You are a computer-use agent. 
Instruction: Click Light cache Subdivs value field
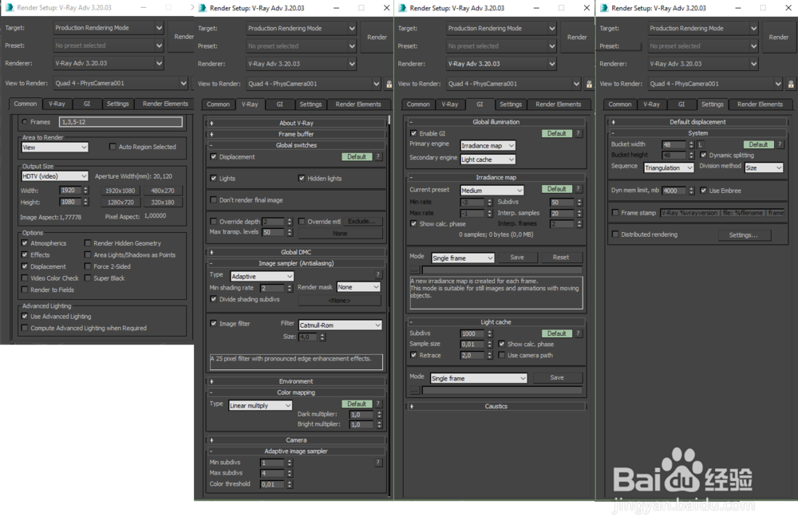point(472,333)
